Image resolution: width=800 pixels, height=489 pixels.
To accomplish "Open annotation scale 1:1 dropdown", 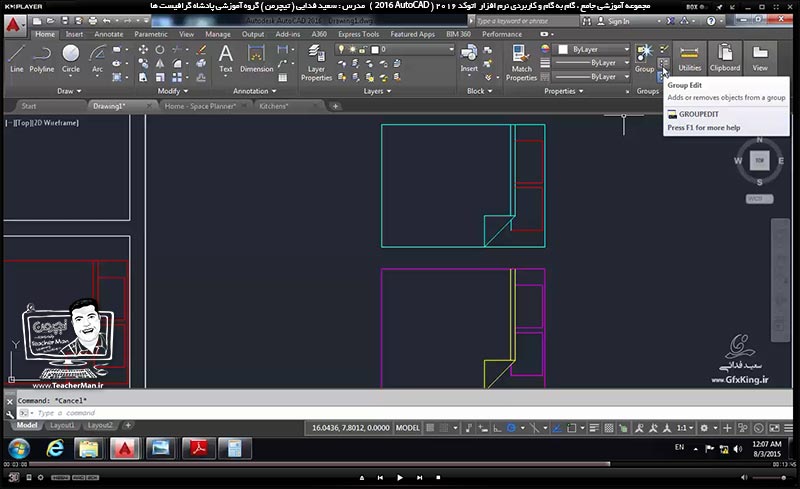I will (x=685, y=428).
